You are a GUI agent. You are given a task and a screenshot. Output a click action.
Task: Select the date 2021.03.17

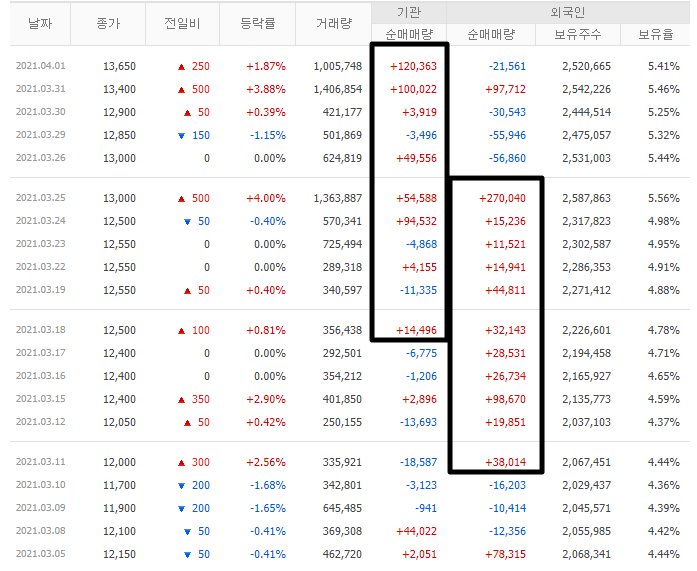point(40,353)
